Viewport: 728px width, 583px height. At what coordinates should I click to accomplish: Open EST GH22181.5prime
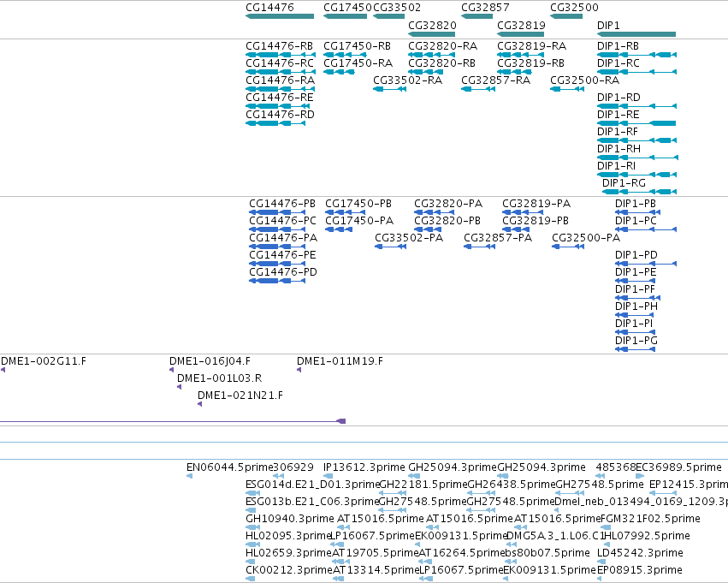coord(423,485)
